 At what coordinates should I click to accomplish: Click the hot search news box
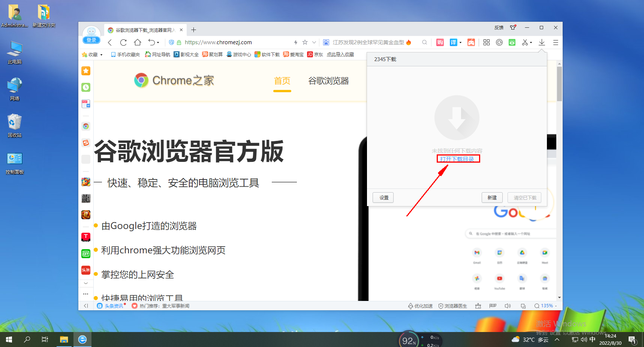tap(369, 42)
